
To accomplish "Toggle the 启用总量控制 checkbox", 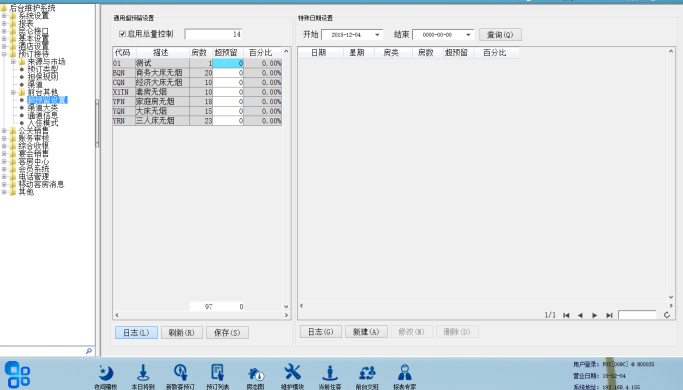I will click(122, 34).
